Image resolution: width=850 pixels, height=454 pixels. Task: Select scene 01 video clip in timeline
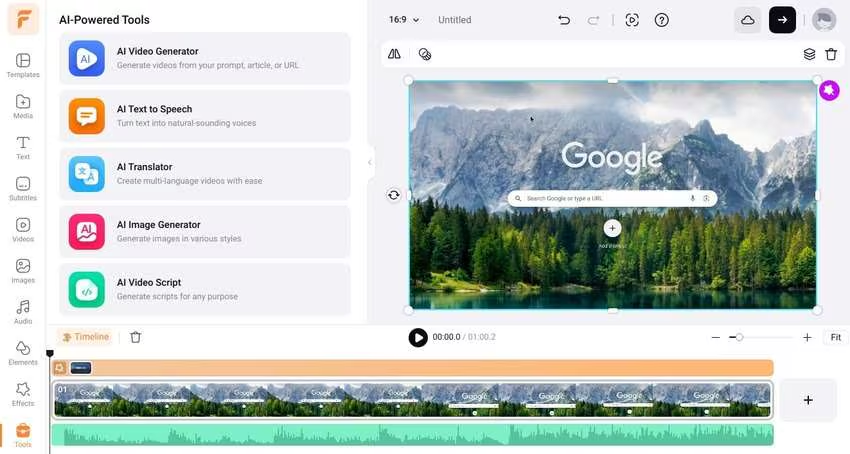pyautogui.click(x=412, y=400)
